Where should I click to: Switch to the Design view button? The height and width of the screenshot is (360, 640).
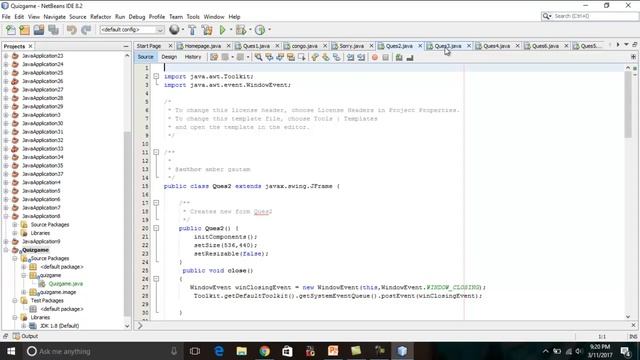point(169,57)
